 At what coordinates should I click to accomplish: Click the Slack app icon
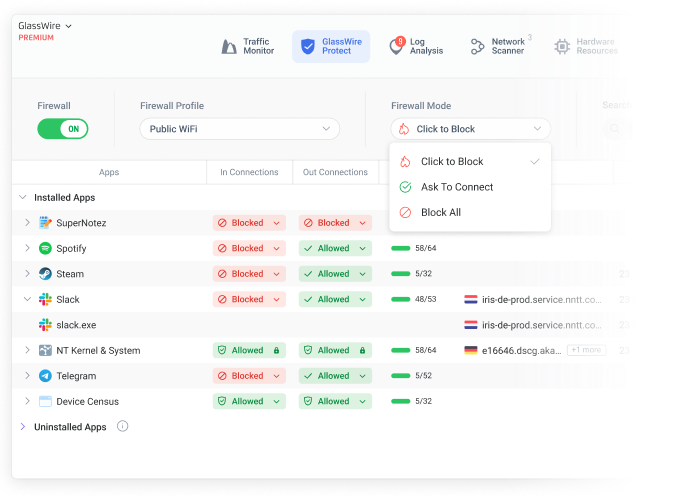click(x=45, y=299)
